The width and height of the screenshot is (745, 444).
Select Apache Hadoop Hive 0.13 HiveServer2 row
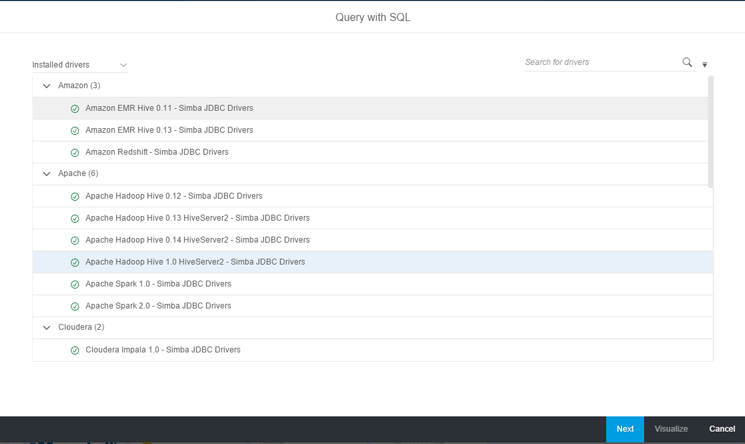[197, 218]
